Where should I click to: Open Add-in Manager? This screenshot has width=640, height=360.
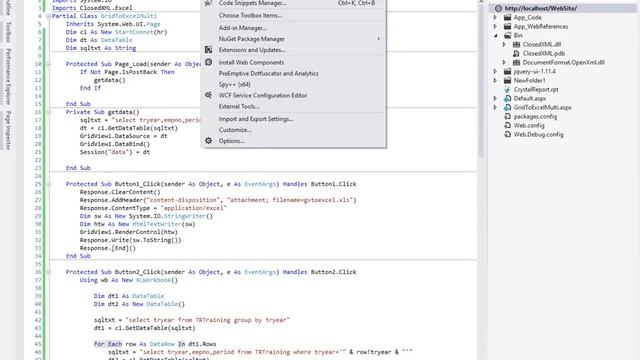click(243, 28)
